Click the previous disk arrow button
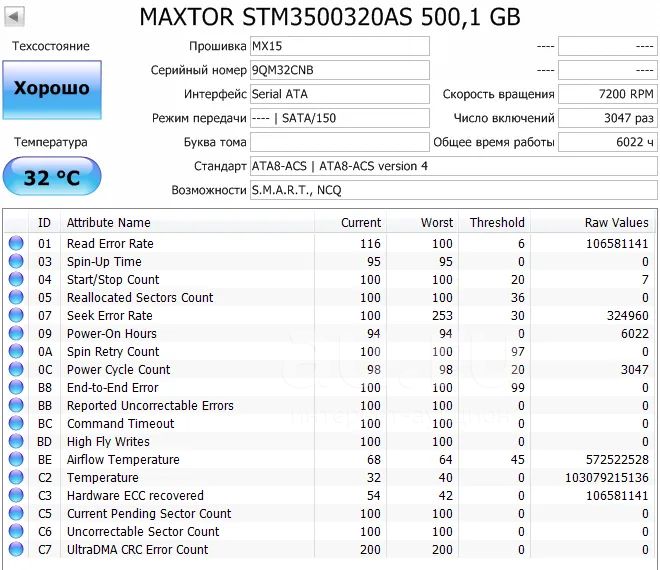This screenshot has width=660, height=570. point(14,17)
